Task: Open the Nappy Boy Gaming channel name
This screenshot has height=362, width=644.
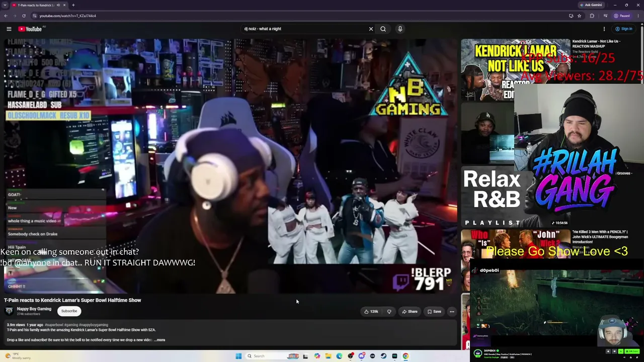Action: pyautogui.click(x=34, y=309)
